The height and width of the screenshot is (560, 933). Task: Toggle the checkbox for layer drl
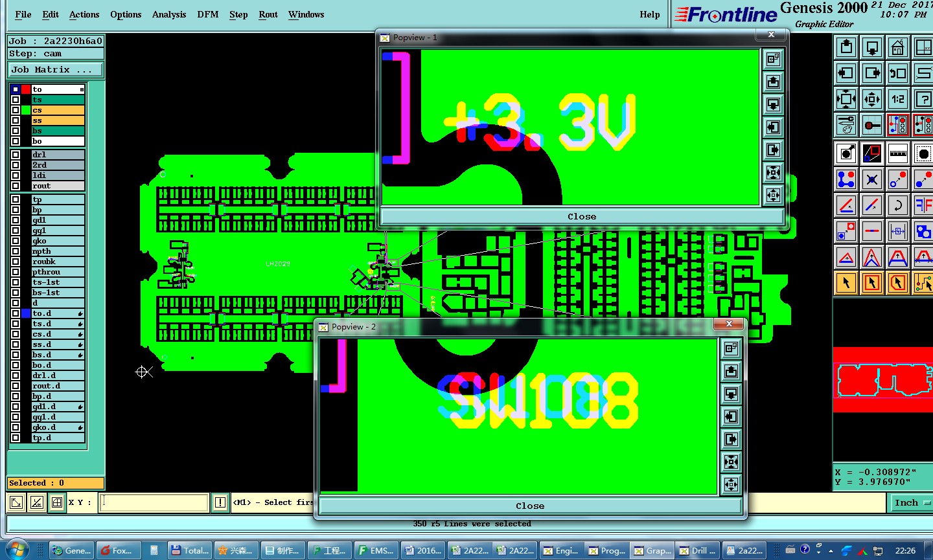click(16, 155)
